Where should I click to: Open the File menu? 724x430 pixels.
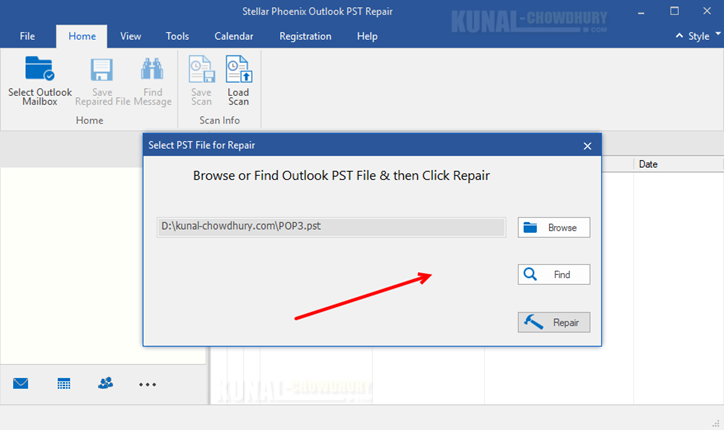pos(27,36)
